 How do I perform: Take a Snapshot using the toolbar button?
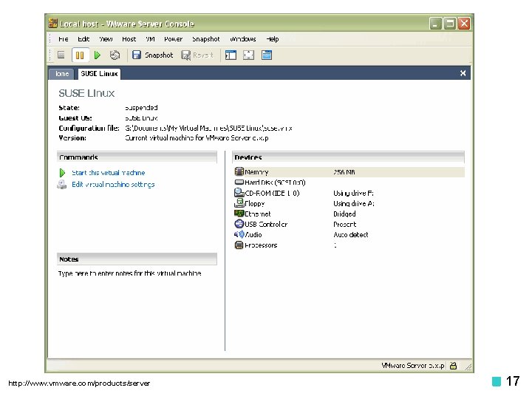[x=153, y=55]
